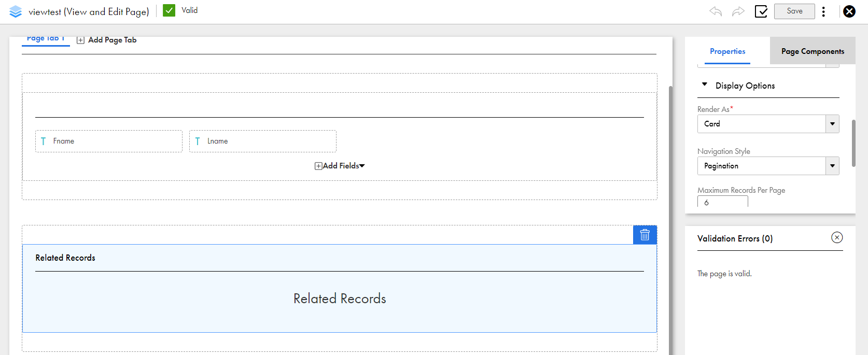Add a new page tab
This screenshot has height=355, width=868.
107,40
